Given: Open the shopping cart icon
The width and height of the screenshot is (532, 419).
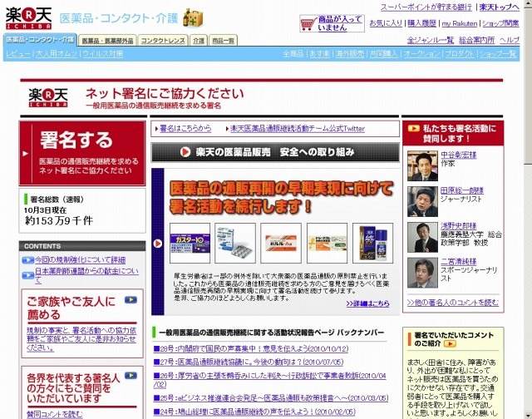Looking at the screenshot, I should tap(308, 23).
